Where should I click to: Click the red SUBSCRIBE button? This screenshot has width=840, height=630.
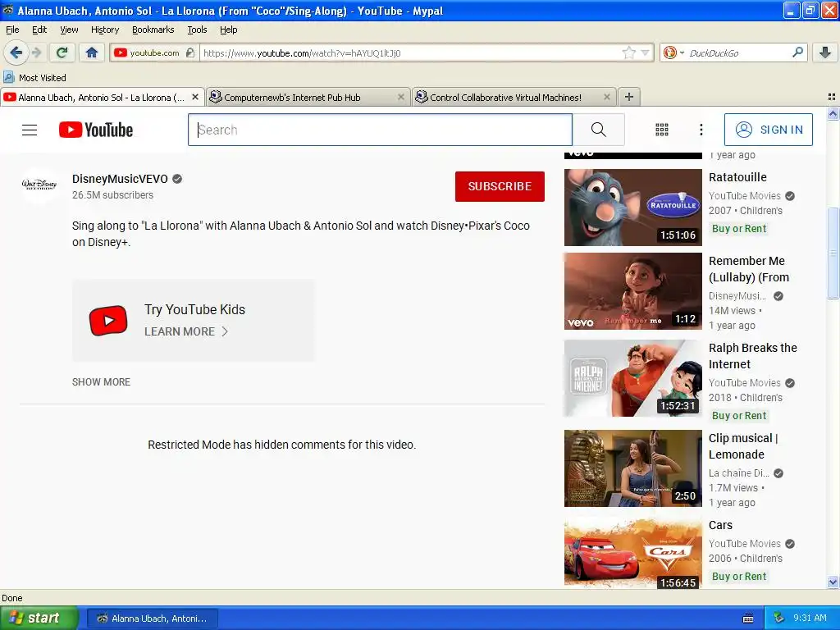(500, 186)
